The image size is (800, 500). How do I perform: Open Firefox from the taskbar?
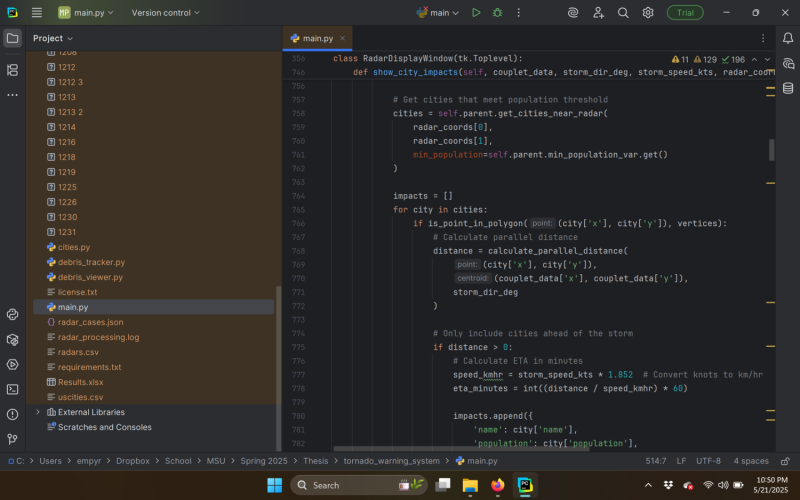click(x=497, y=485)
